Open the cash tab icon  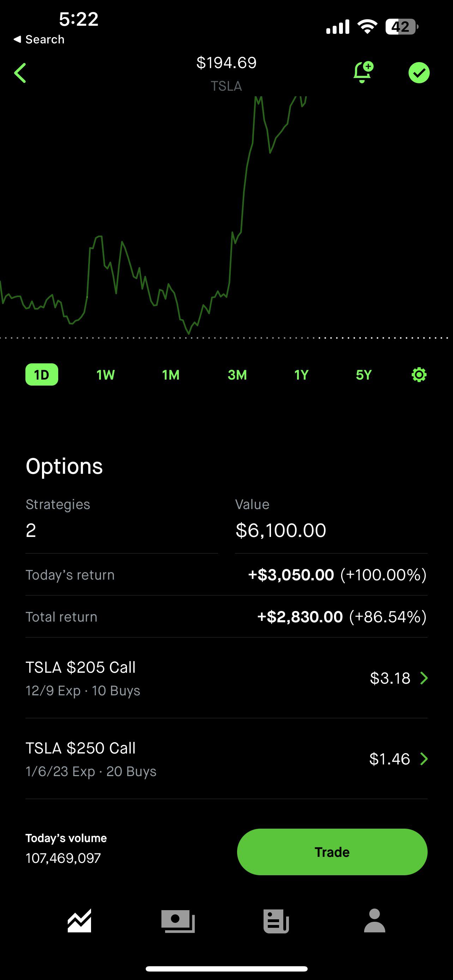pyautogui.click(x=178, y=921)
